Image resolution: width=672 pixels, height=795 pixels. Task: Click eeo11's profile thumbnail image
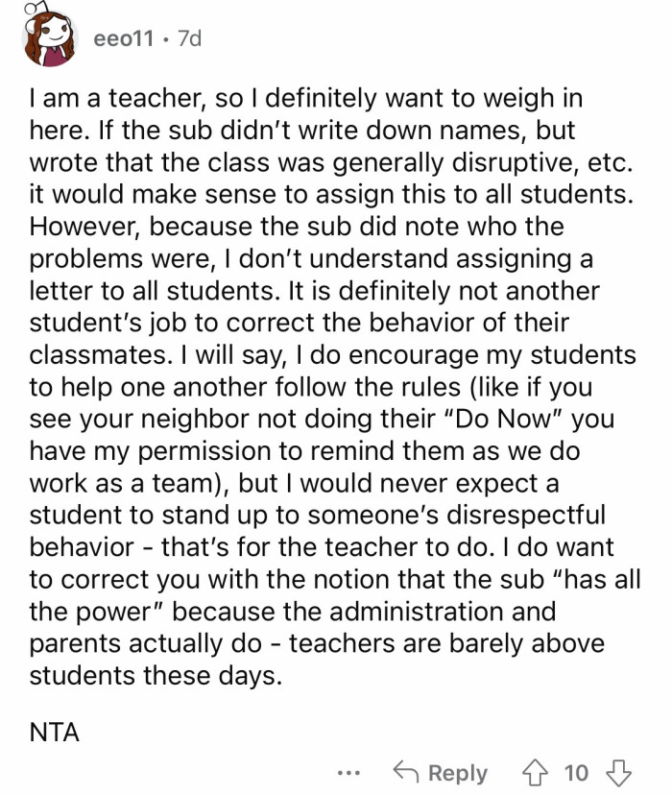tap(49, 34)
